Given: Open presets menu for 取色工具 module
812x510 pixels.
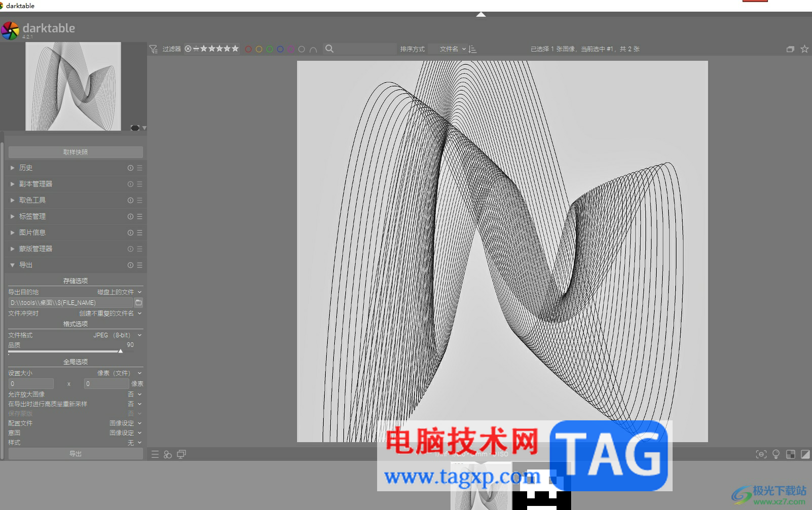Looking at the screenshot, I should [139, 200].
